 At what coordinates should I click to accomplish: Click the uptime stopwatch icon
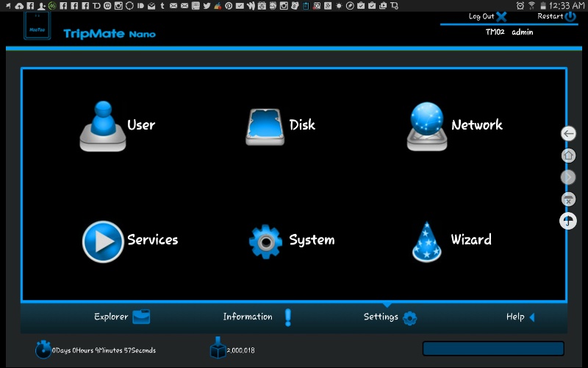(x=43, y=349)
